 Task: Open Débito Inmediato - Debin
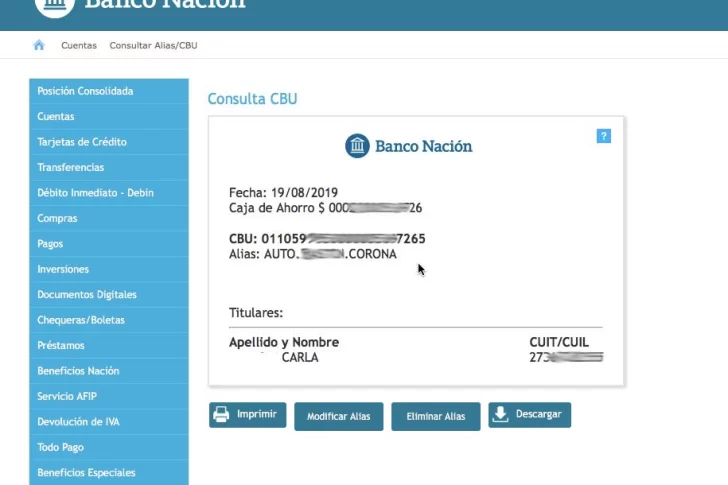pos(109,193)
